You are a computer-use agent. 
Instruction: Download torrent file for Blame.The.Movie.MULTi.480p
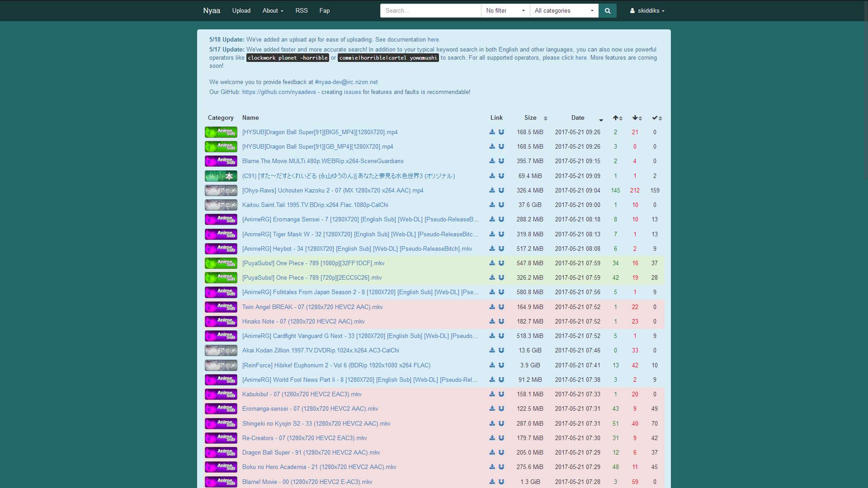pos(492,161)
